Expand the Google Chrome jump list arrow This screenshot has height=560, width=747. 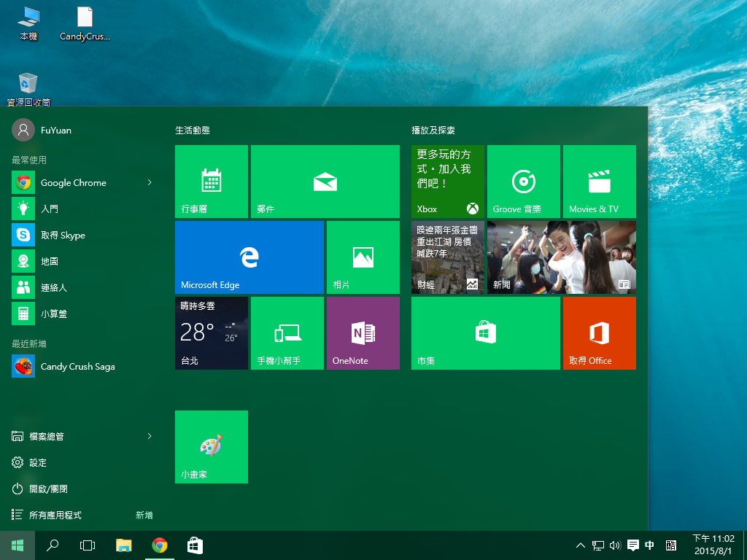[150, 182]
